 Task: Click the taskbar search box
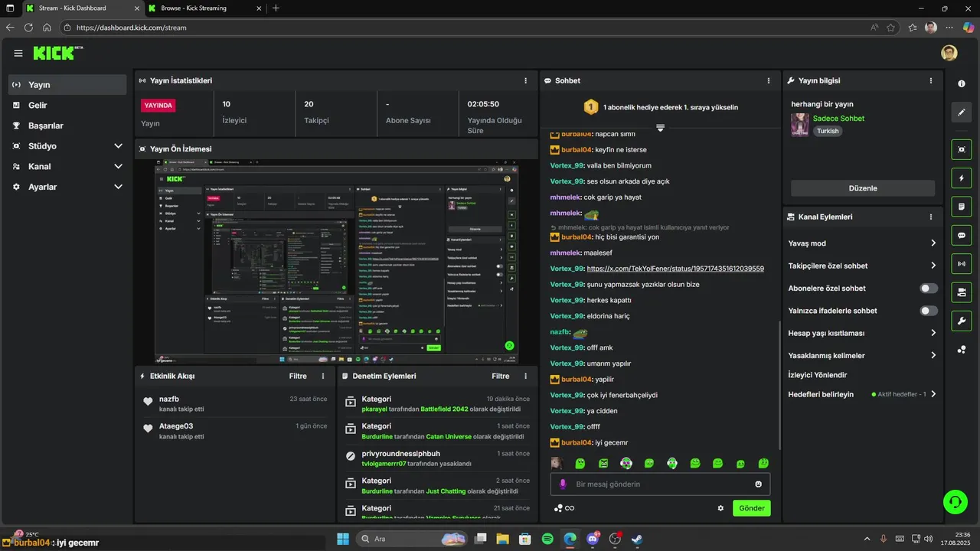click(412, 539)
